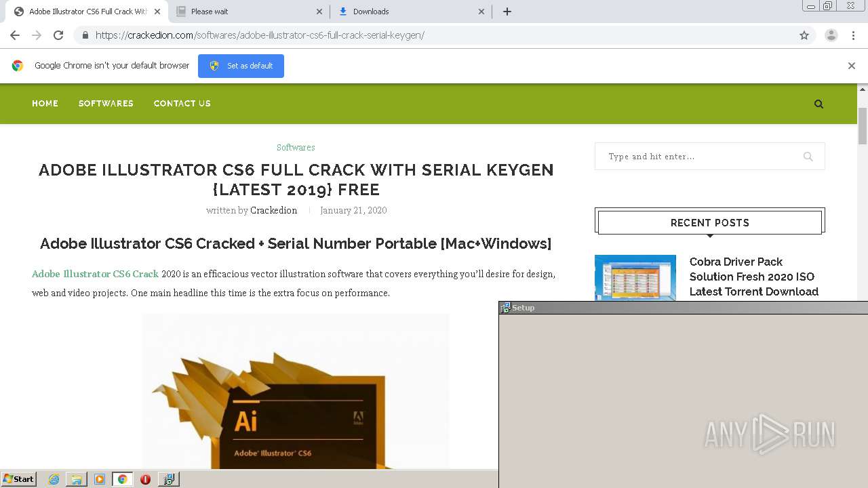This screenshot has width=868, height=488.
Task: Switch to Setup installer in the taskbar
Action: (x=168, y=479)
